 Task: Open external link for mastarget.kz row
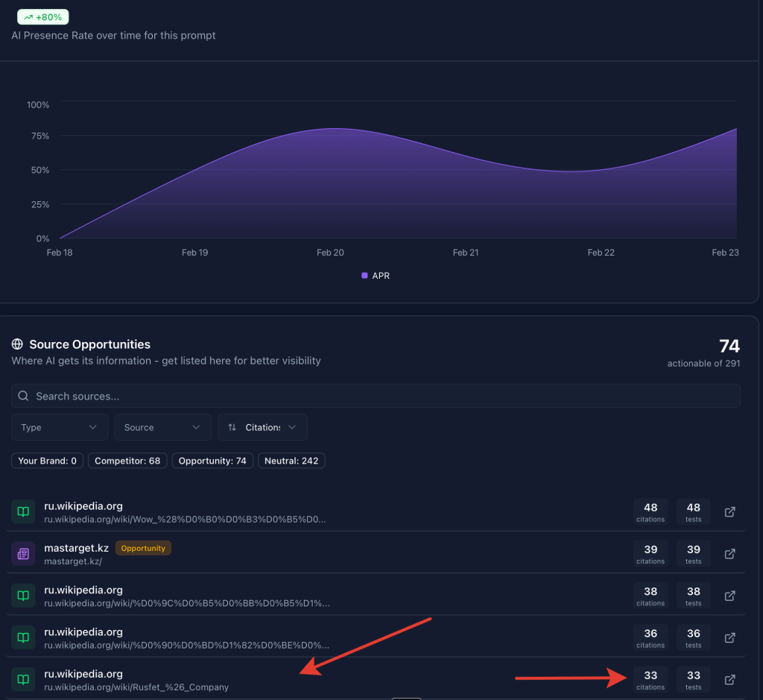click(x=730, y=554)
